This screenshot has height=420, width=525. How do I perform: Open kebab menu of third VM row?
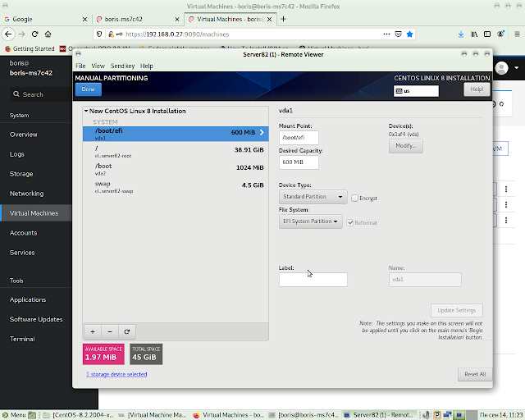[506, 220]
